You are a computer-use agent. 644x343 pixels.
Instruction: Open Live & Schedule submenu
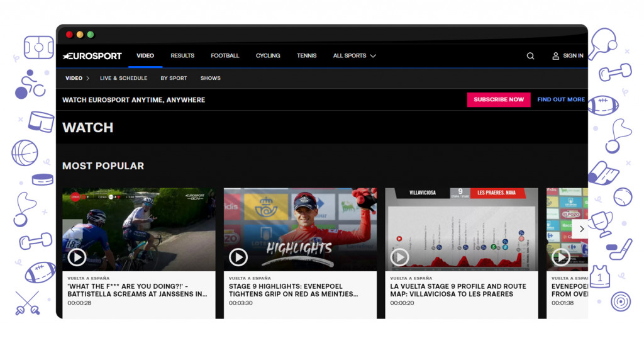click(x=123, y=79)
